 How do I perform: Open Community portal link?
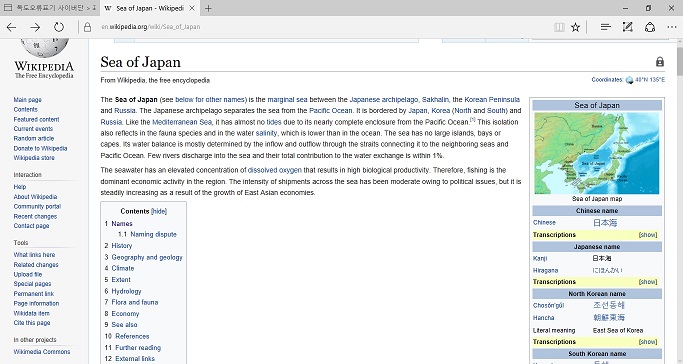[x=37, y=206]
